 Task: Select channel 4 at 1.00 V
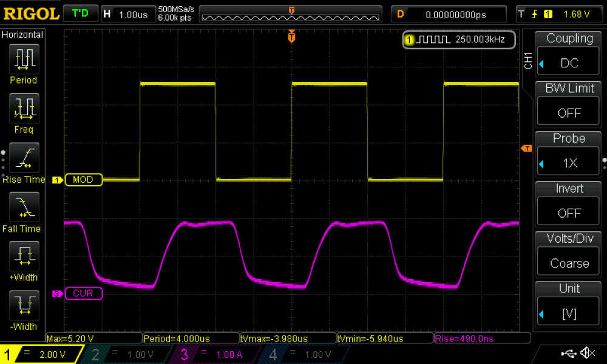click(306, 354)
